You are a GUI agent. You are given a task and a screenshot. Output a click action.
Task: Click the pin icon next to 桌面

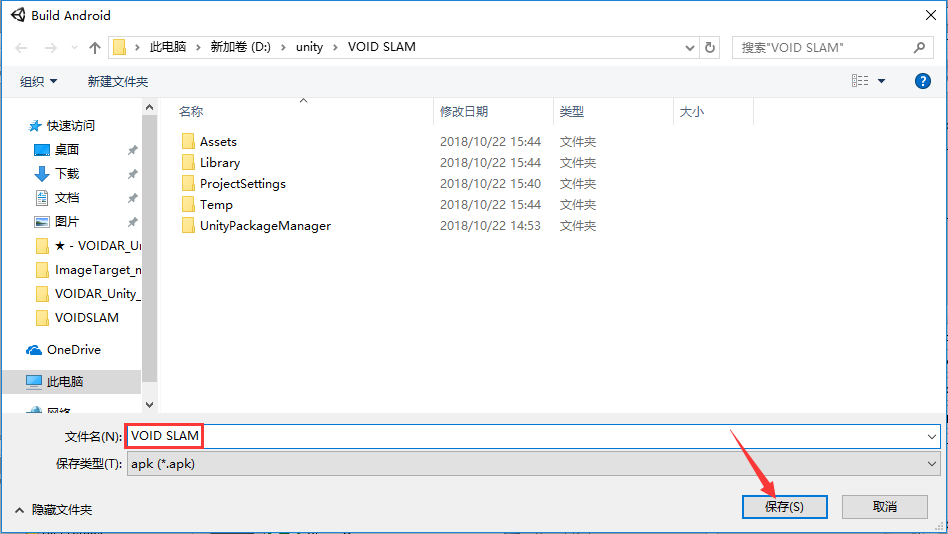(132, 150)
